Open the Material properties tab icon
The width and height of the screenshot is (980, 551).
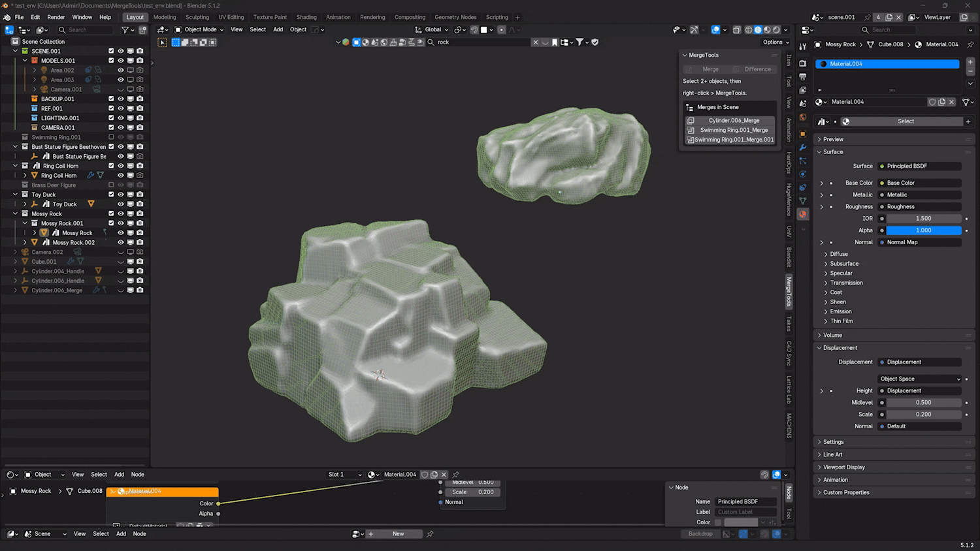(803, 214)
